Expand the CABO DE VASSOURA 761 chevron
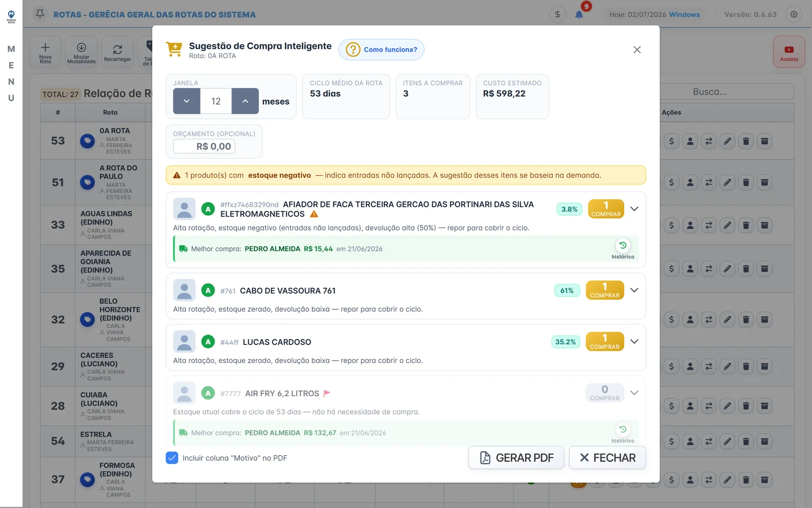Viewport: 812px width, 508px height. pyautogui.click(x=634, y=290)
